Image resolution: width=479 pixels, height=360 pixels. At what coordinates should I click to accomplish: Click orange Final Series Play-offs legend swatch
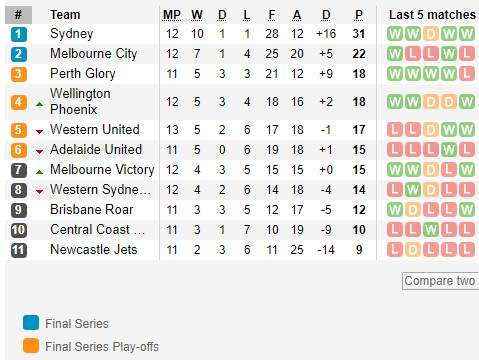(x=31, y=346)
